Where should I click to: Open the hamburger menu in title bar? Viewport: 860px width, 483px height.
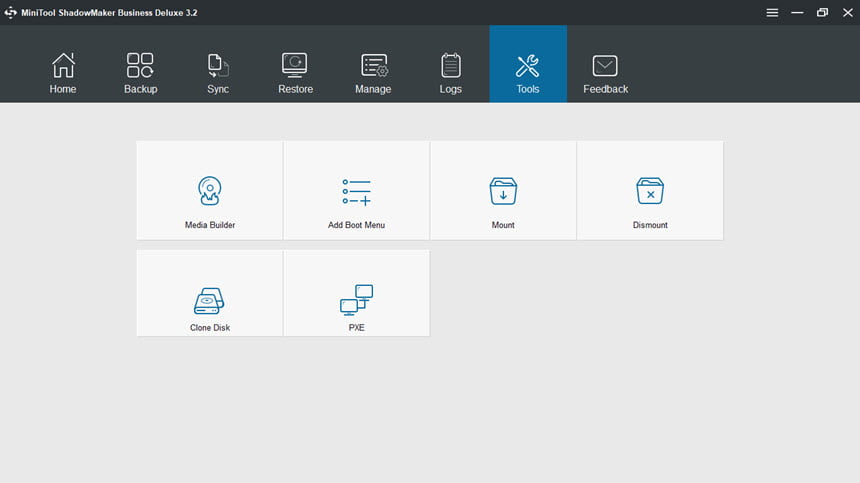click(772, 13)
